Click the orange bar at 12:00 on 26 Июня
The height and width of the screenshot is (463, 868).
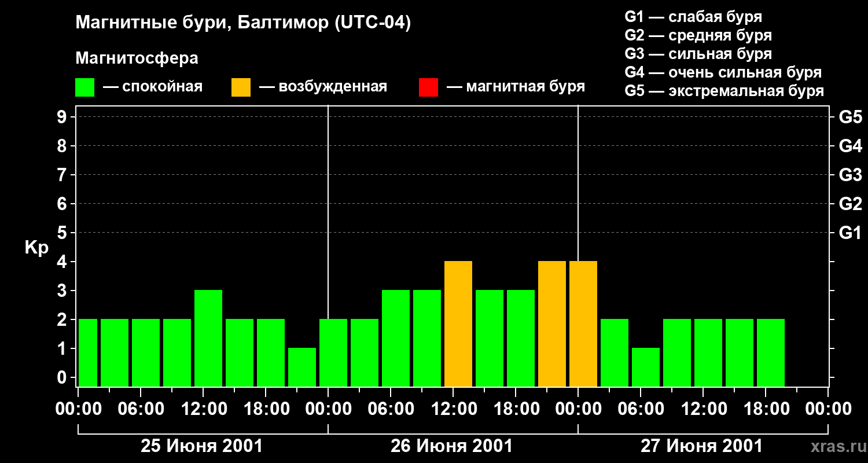(x=458, y=324)
